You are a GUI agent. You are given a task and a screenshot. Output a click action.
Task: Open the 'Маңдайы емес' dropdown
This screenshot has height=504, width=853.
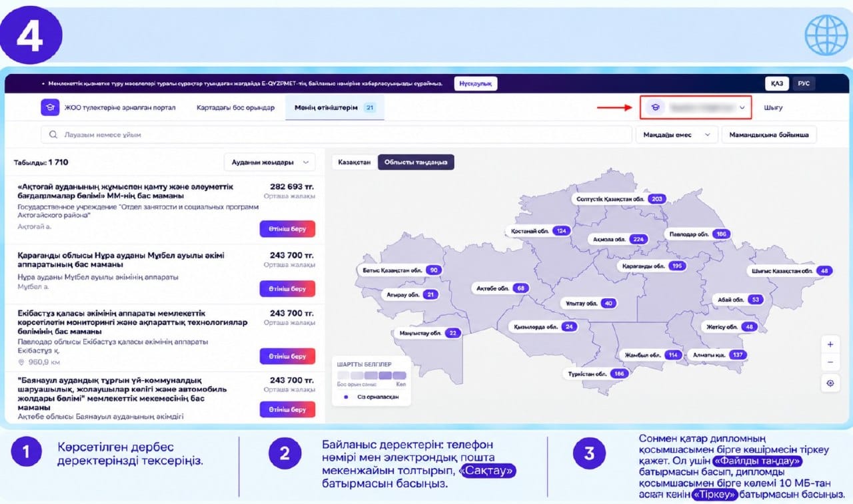click(676, 134)
